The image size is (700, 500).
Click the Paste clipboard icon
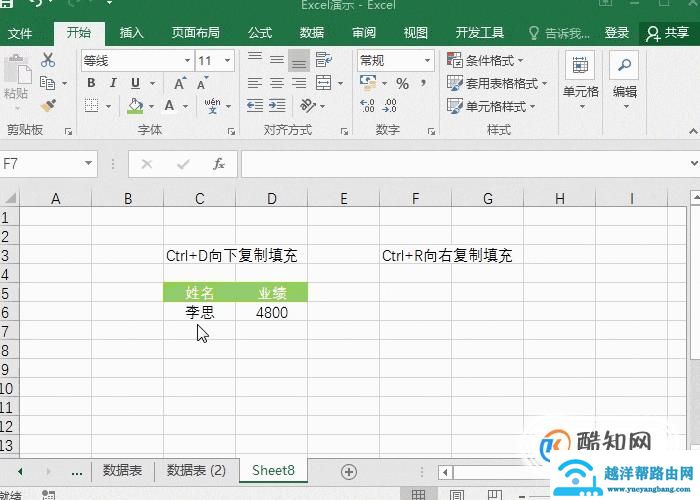[17, 69]
